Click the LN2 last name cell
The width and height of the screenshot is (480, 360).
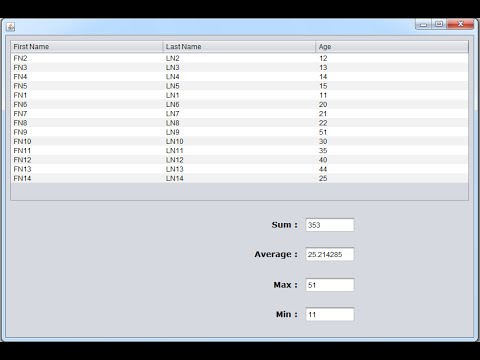(x=239, y=58)
